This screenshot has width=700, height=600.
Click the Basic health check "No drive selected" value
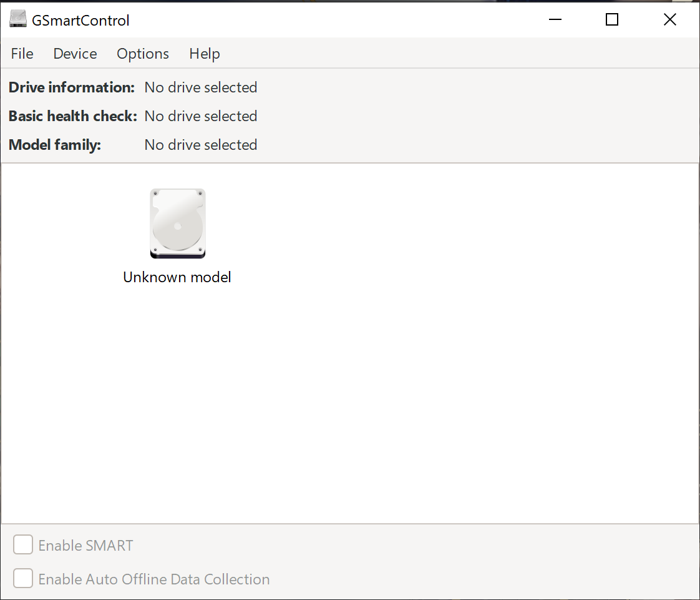201,116
